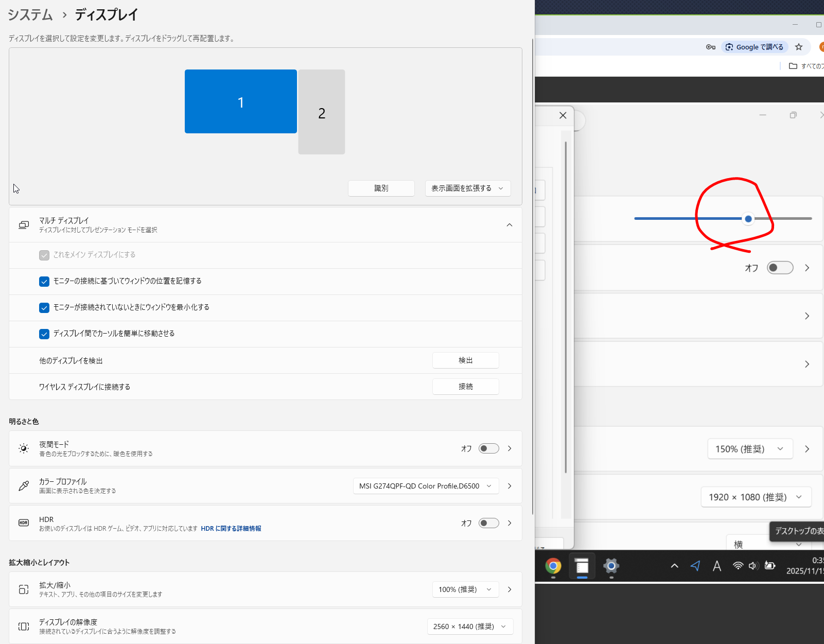824x644 pixels.
Task: Open the カラー プロファイル dropdown
Action: 426,486
